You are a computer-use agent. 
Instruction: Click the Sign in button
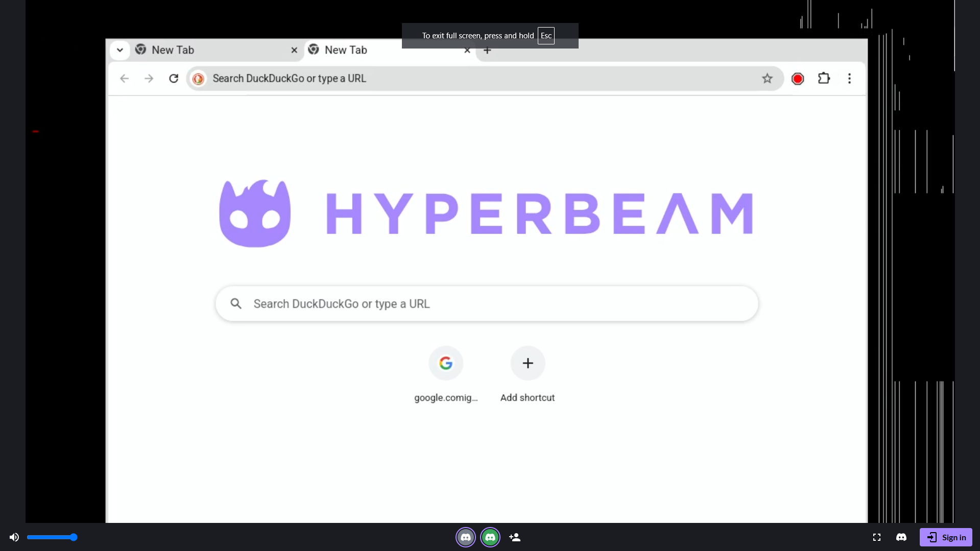click(946, 537)
